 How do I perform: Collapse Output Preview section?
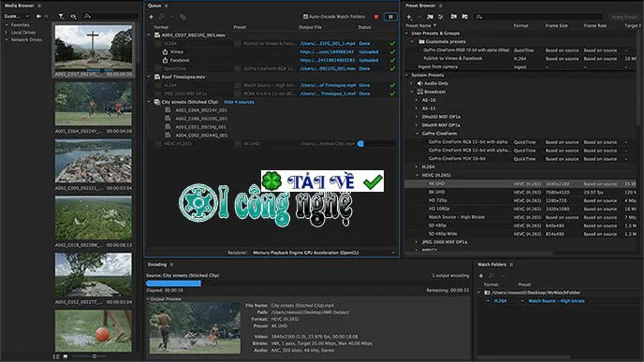tap(148, 299)
